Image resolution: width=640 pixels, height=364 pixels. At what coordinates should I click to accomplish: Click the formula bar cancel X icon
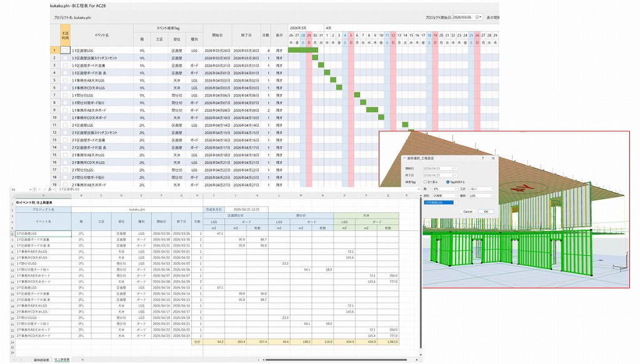pyautogui.click(x=39, y=190)
